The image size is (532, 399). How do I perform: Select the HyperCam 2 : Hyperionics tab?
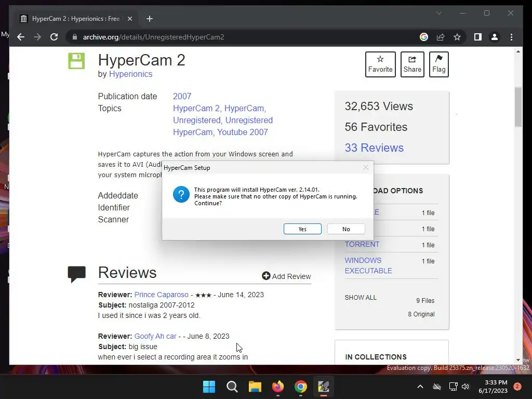pyautogui.click(x=76, y=19)
